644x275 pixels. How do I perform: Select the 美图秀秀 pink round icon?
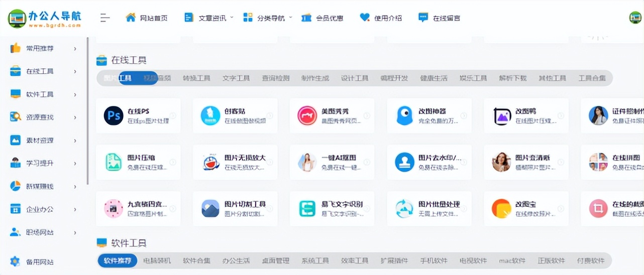click(x=307, y=115)
